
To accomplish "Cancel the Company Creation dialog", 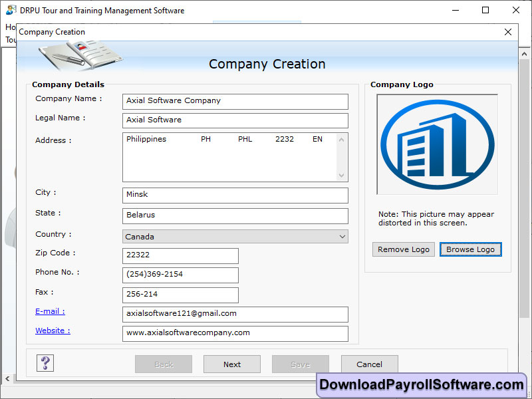I will (369, 364).
